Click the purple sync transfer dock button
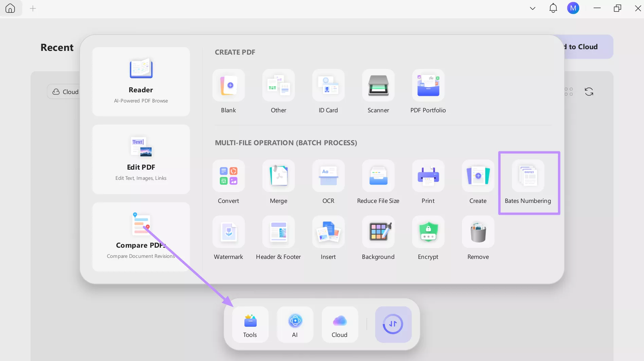This screenshot has height=361, width=644. click(x=393, y=324)
